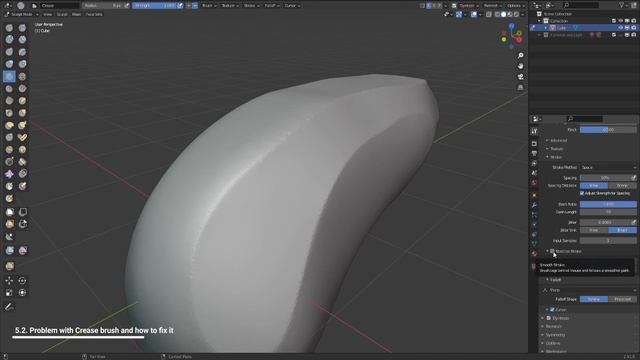Collapse the Stroke panel
The width and height of the screenshot is (640, 360).
point(556,157)
